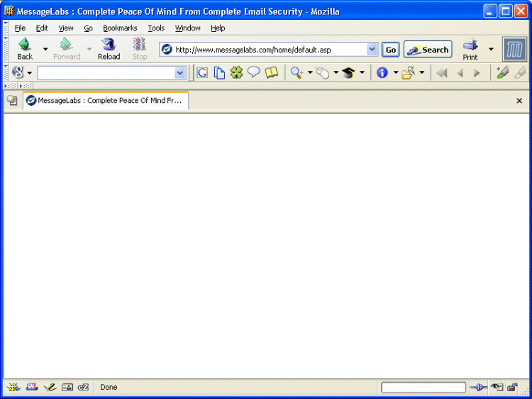Open Mail from status bar component icon
The image size is (532, 399).
pyautogui.click(x=32, y=387)
